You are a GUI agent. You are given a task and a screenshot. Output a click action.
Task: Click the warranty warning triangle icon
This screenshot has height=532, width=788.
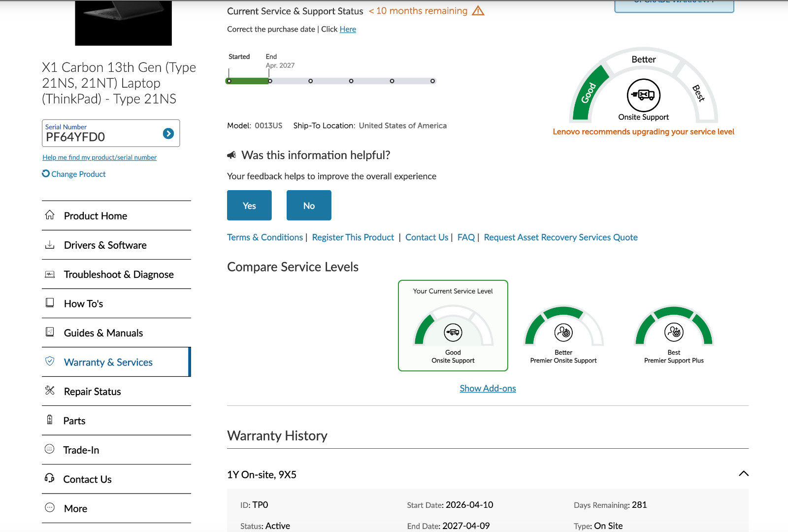[x=478, y=11]
